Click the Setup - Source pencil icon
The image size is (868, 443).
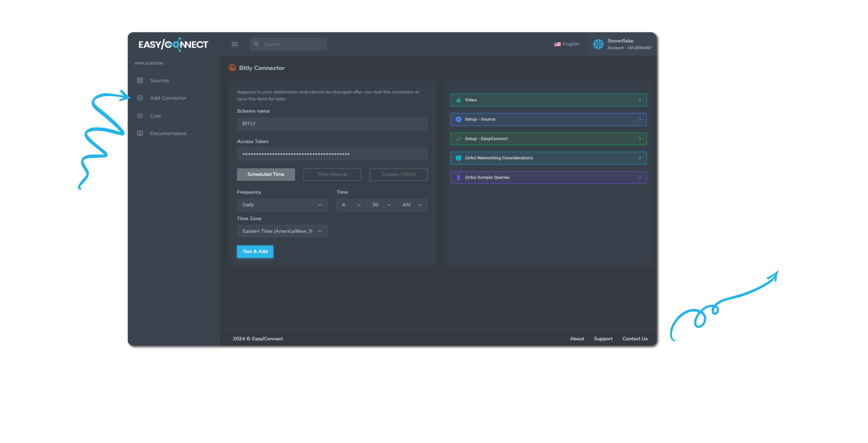coord(458,119)
